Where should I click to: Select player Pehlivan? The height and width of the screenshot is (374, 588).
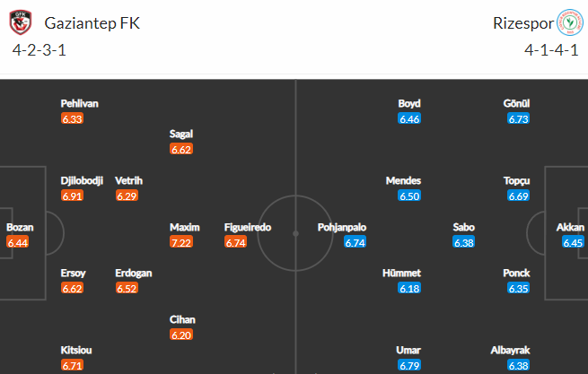click(x=80, y=103)
